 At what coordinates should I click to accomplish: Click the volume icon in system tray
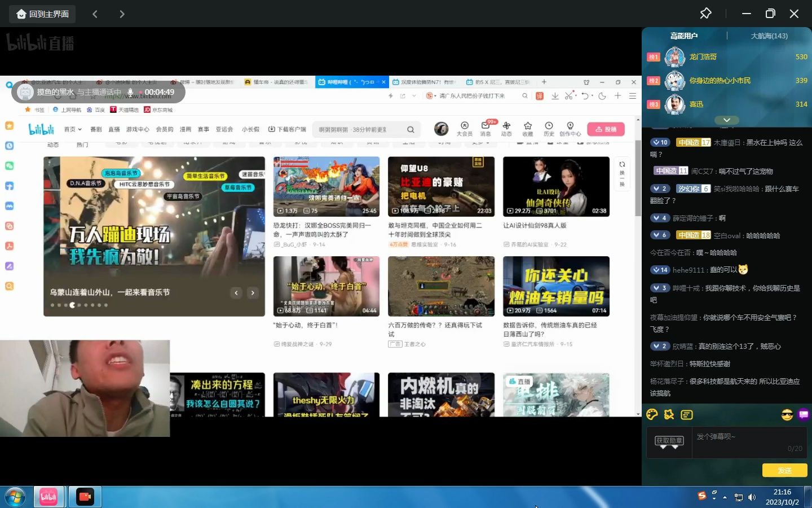752,497
